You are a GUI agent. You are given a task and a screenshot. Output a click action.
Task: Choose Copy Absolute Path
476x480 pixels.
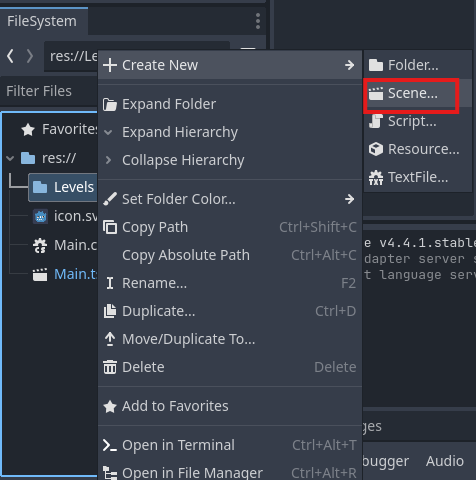click(x=230, y=255)
